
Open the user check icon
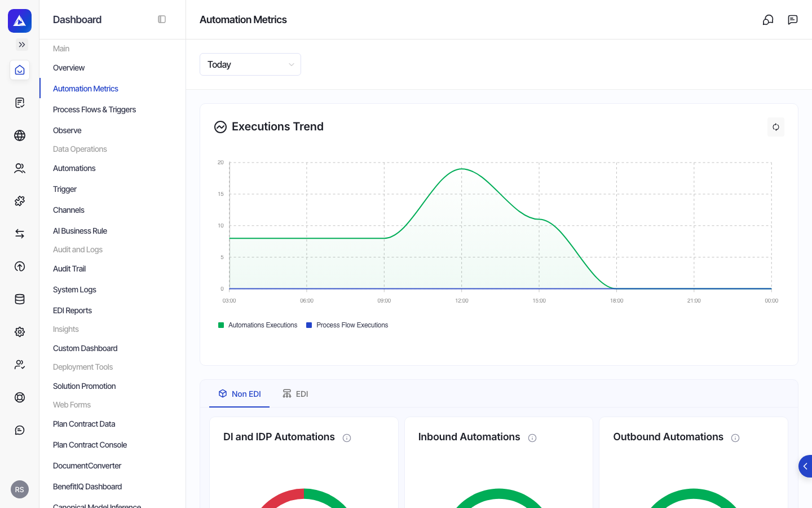pos(20,365)
